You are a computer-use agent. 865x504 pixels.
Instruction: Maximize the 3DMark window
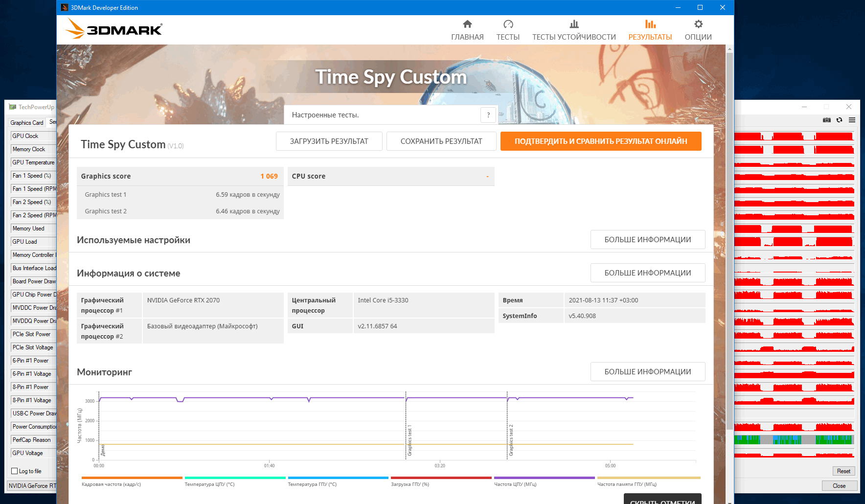(x=700, y=7)
